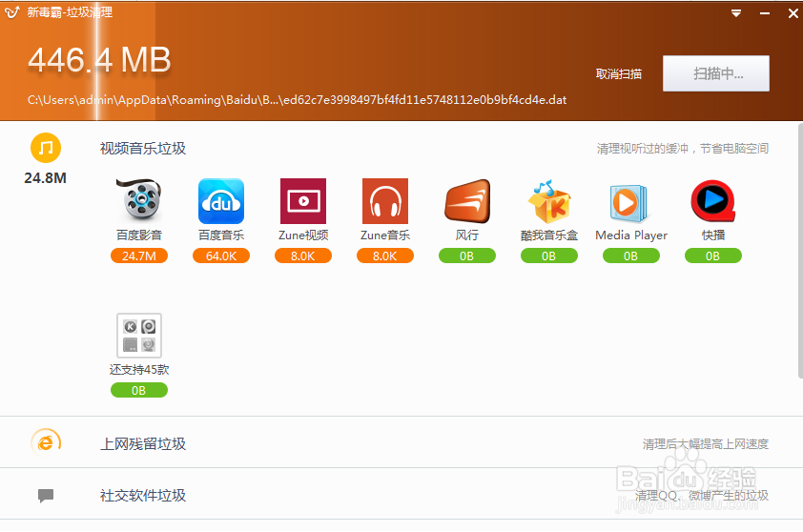Click the 8.0K badge under Zune音乐
Image resolution: width=803 pixels, height=532 pixels.
click(x=385, y=256)
